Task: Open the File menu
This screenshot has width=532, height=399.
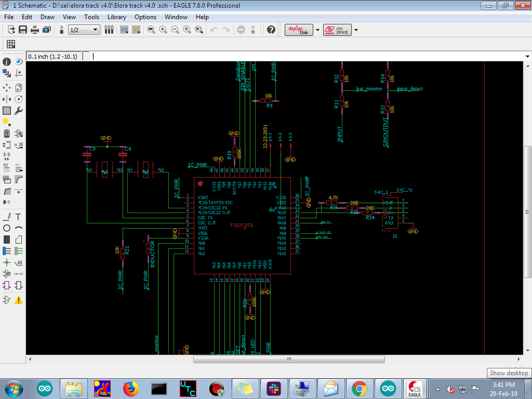Action: click(9, 17)
